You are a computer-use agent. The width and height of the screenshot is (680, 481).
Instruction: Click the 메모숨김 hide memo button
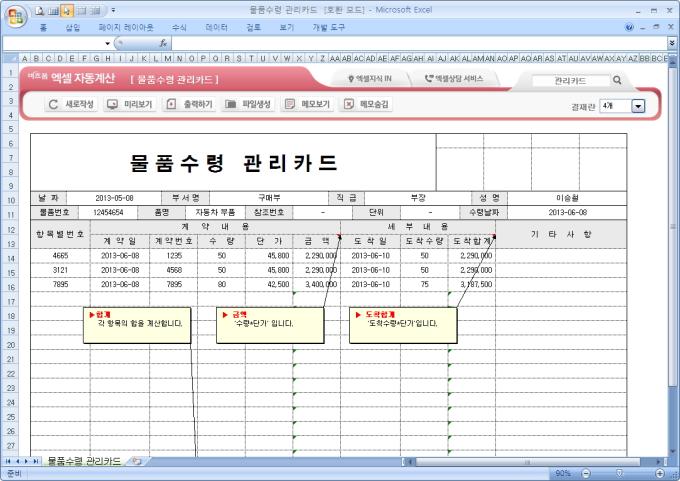tap(366, 104)
